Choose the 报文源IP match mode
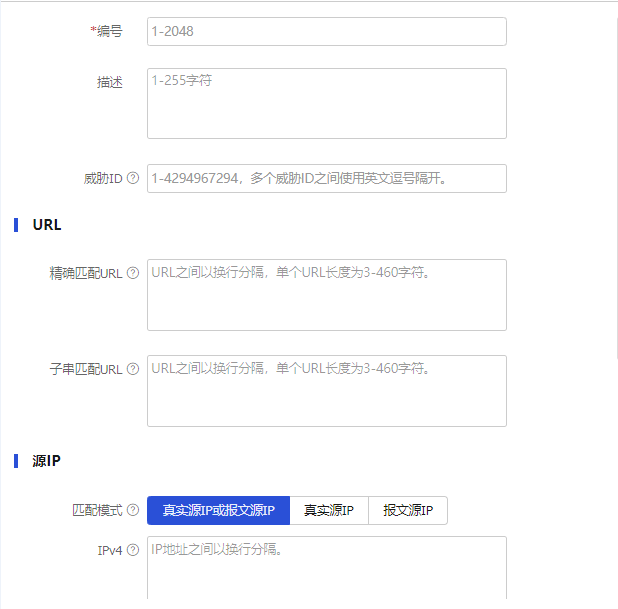The image size is (618, 609). [408, 511]
